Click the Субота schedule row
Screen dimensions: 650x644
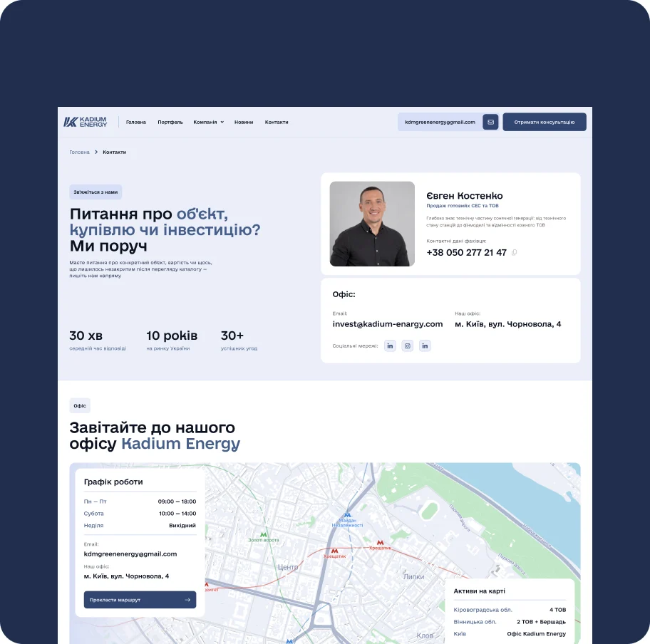140,514
